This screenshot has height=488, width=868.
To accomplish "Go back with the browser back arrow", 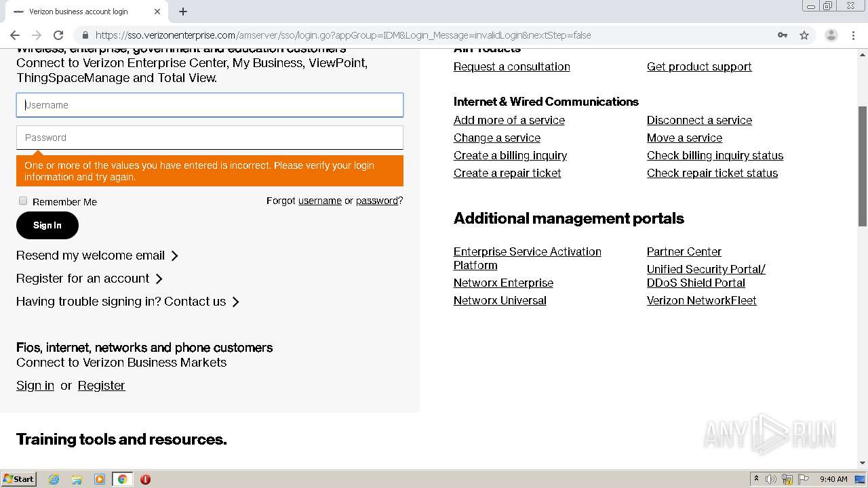I will click(15, 35).
